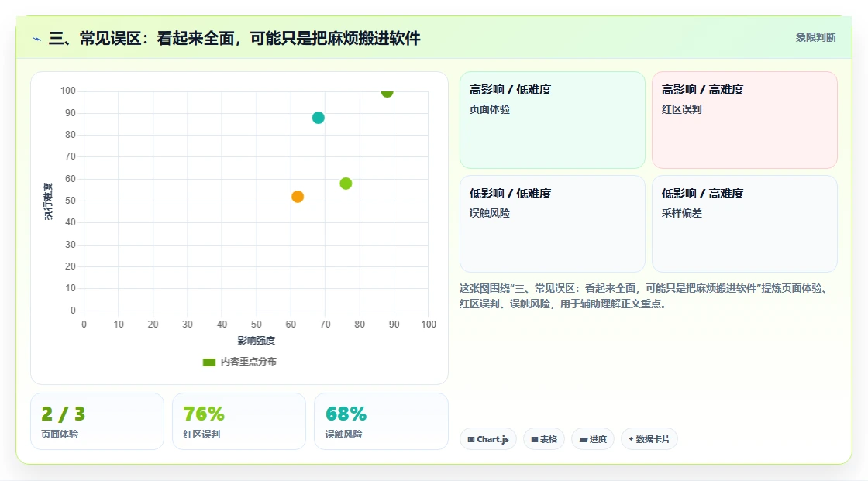
Task: Click the section title 三、常见误区
Action: click(235, 38)
